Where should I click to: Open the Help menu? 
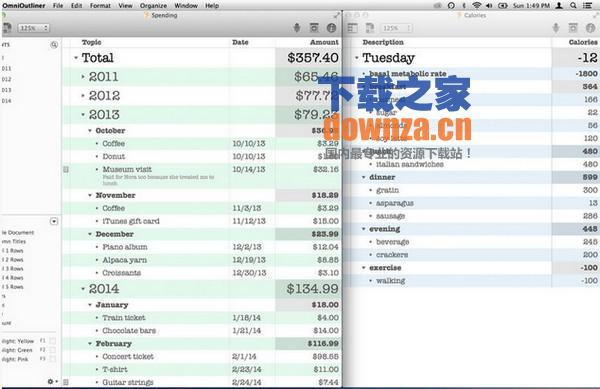tap(212, 5)
